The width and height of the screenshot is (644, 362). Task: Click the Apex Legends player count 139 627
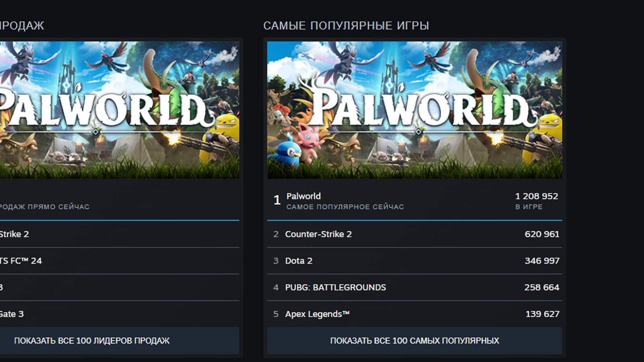[542, 314]
